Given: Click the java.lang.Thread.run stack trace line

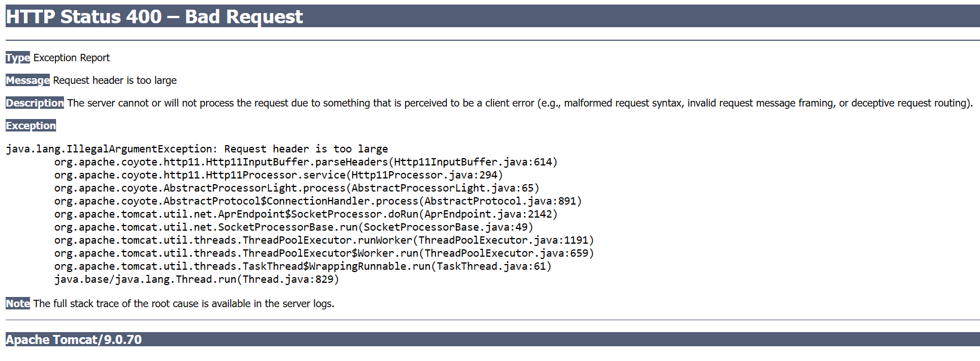Looking at the screenshot, I should (x=196, y=279).
